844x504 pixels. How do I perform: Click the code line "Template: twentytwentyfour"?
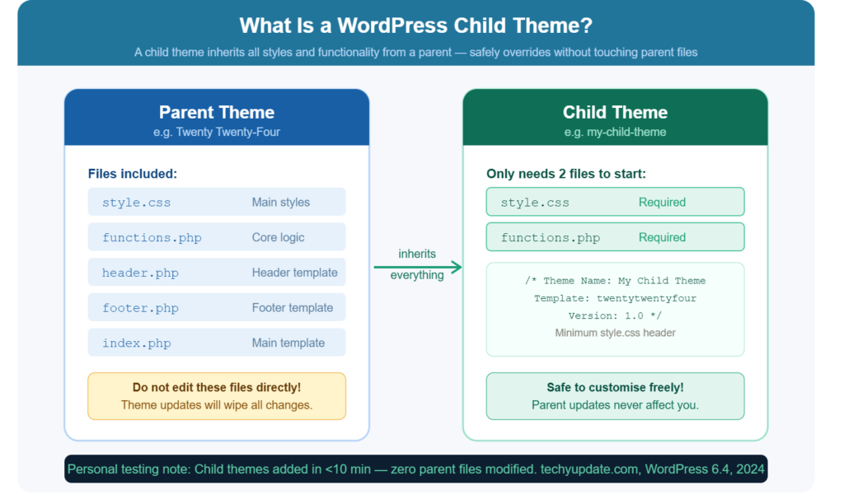pos(615,298)
